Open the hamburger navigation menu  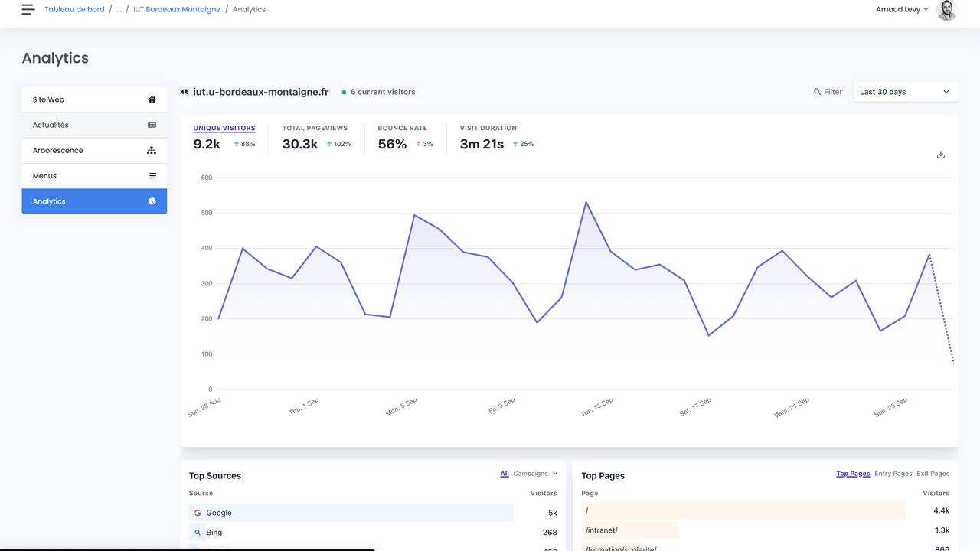(x=28, y=10)
